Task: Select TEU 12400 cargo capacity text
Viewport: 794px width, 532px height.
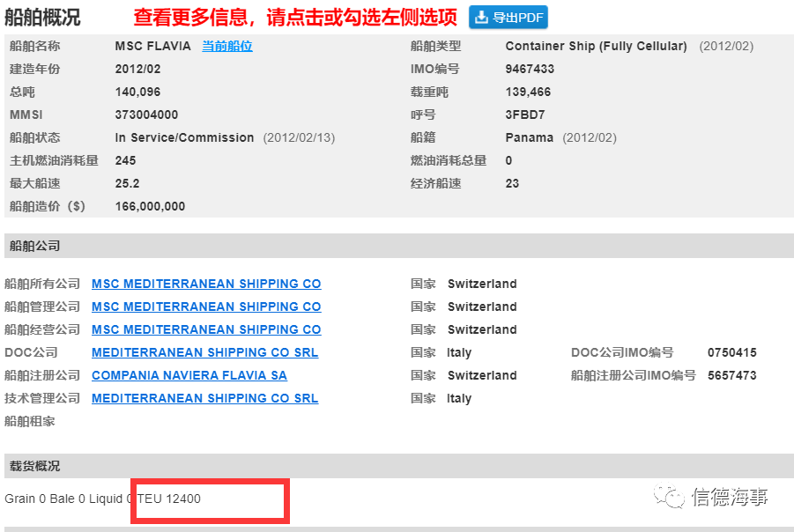Action: coord(169,499)
